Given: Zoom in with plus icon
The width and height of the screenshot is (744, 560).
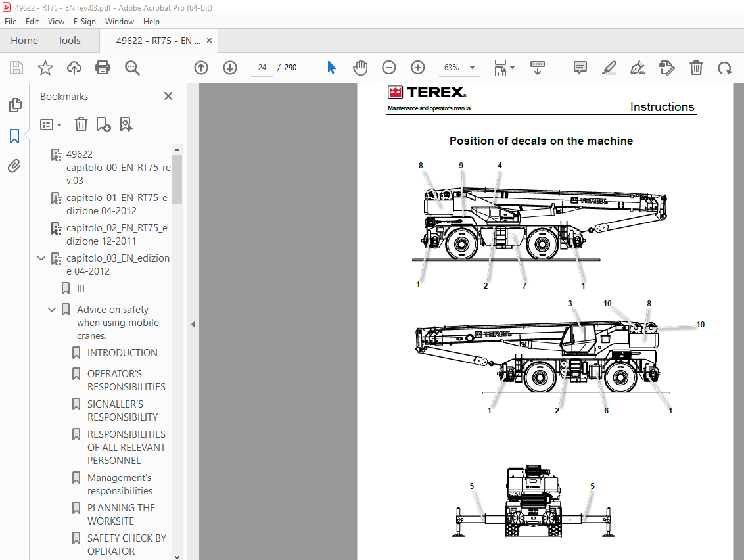Looking at the screenshot, I should click(x=417, y=68).
